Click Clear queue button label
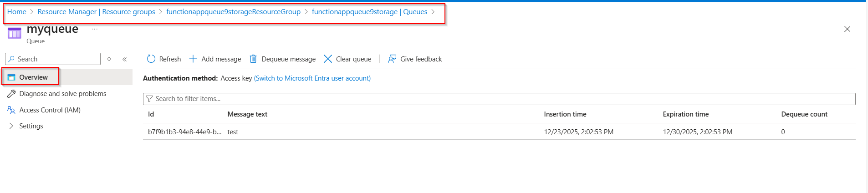 (x=353, y=59)
